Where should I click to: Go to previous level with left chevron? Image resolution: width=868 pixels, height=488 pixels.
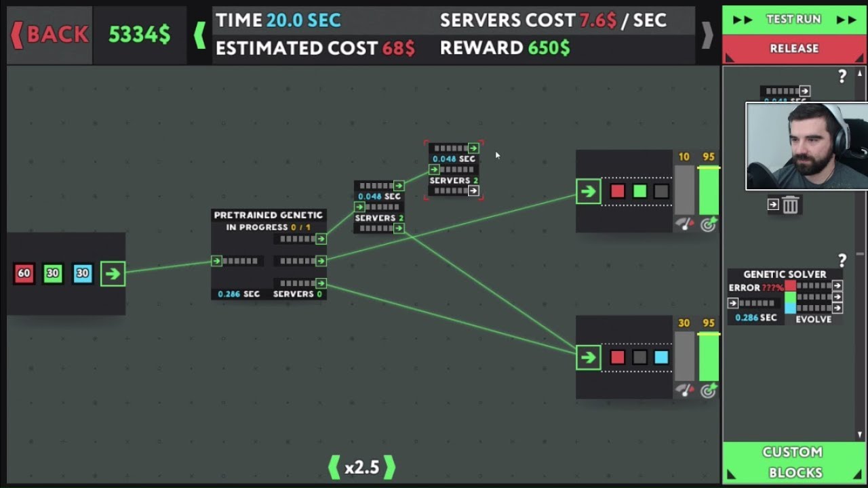(199, 35)
